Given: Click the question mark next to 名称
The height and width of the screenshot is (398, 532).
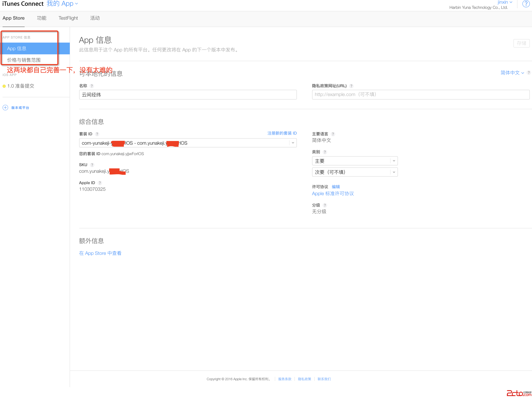Looking at the screenshot, I should click(92, 86).
